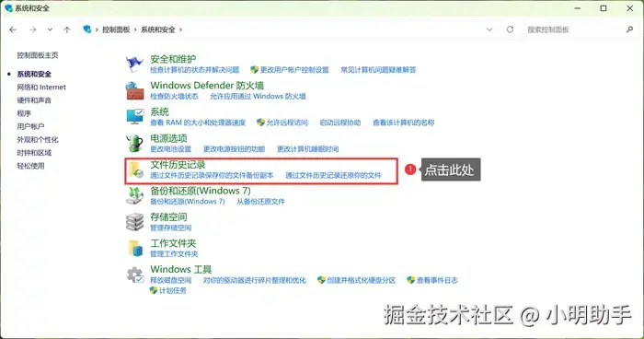Click the 备份和还原(Windows 7) icon
644x339 pixels.
click(x=134, y=196)
